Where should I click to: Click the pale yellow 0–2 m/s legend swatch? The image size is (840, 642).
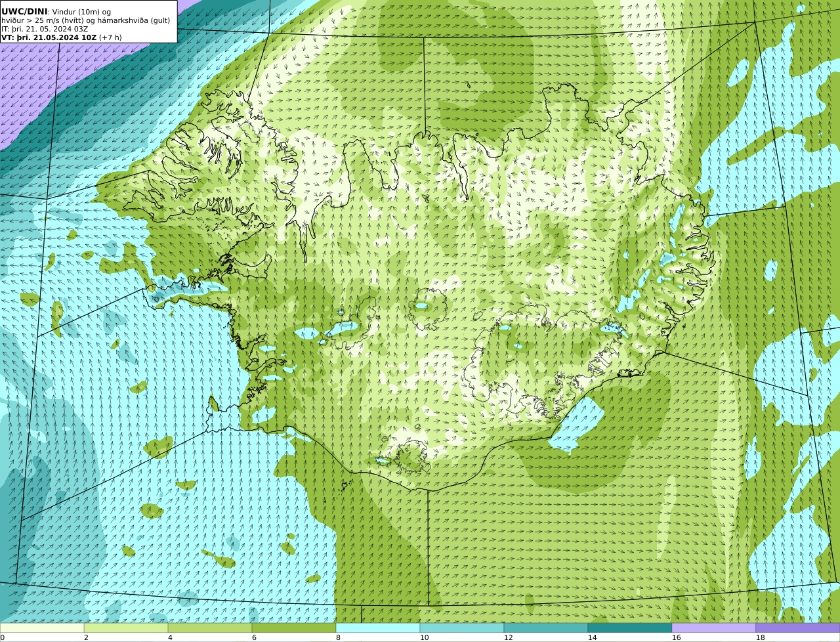(x=42, y=628)
